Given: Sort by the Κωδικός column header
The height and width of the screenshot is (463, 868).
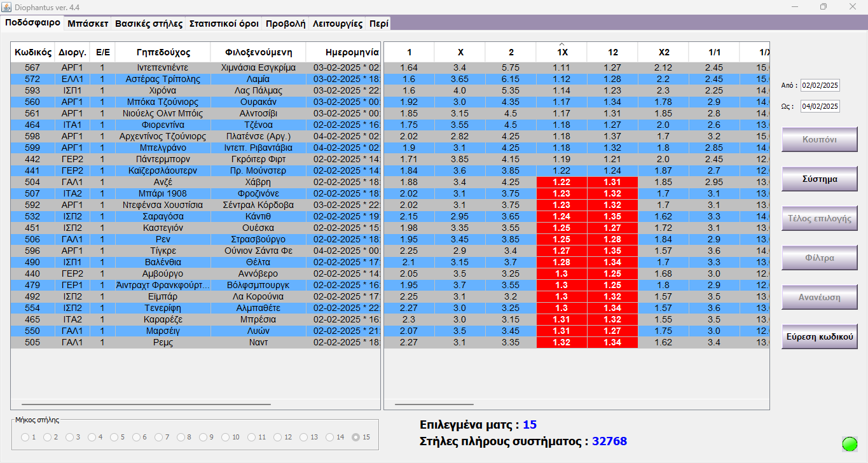Looking at the screenshot, I should [x=32, y=52].
